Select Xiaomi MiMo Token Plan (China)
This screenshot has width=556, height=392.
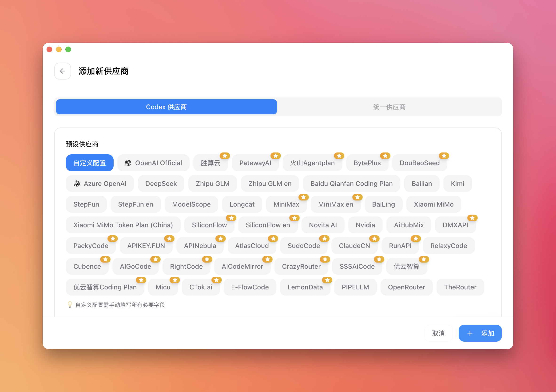coord(123,225)
